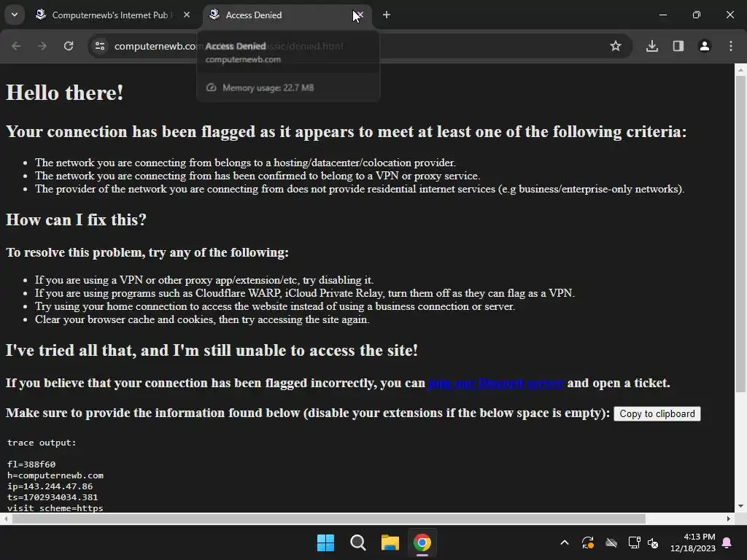Open Windows Search from taskbar
Image resolution: width=747 pixels, height=560 pixels.
(357, 542)
